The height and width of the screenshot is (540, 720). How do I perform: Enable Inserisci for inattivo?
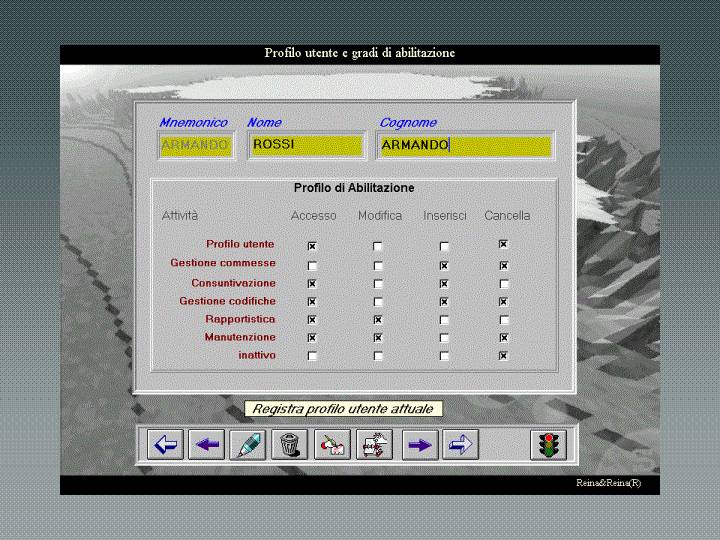pyautogui.click(x=444, y=356)
